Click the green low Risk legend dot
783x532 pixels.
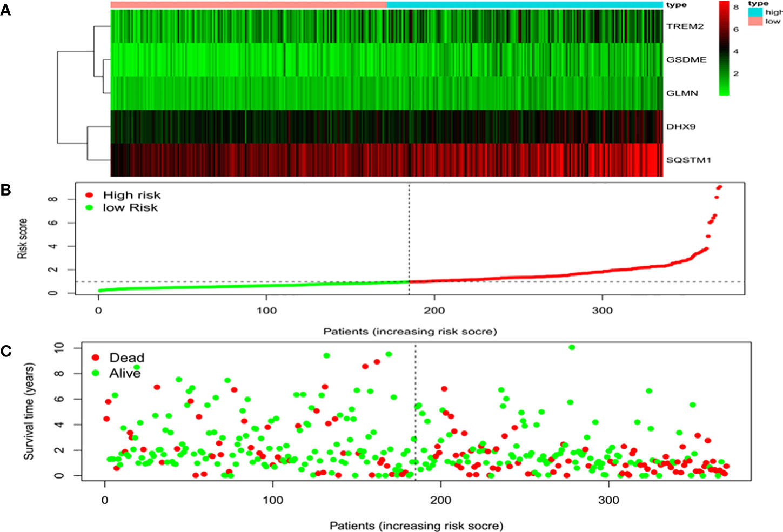(89, 207)
